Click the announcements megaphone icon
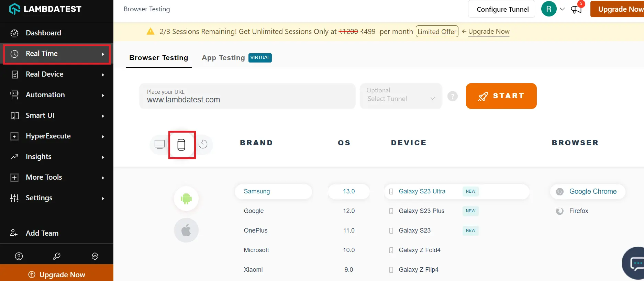 pos(576,9)
